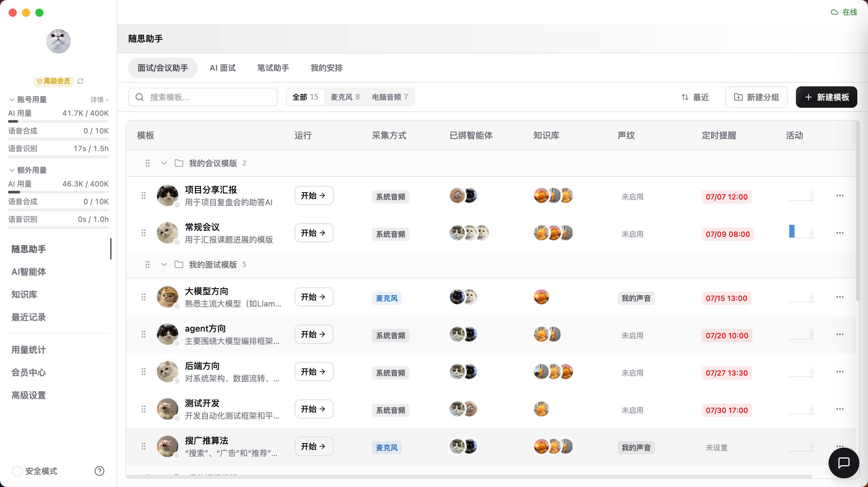The image size is (868, 487).
Task: Click the 语音识别 17s progress bar
Action: pyautogui.click(x=58, y=157)
